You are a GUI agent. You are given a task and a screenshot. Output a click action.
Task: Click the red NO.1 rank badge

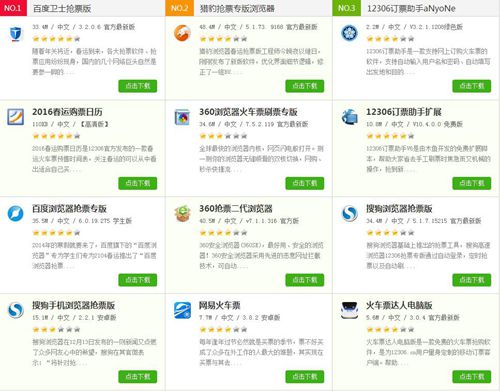pyautogui.click(x=13, y=8)
